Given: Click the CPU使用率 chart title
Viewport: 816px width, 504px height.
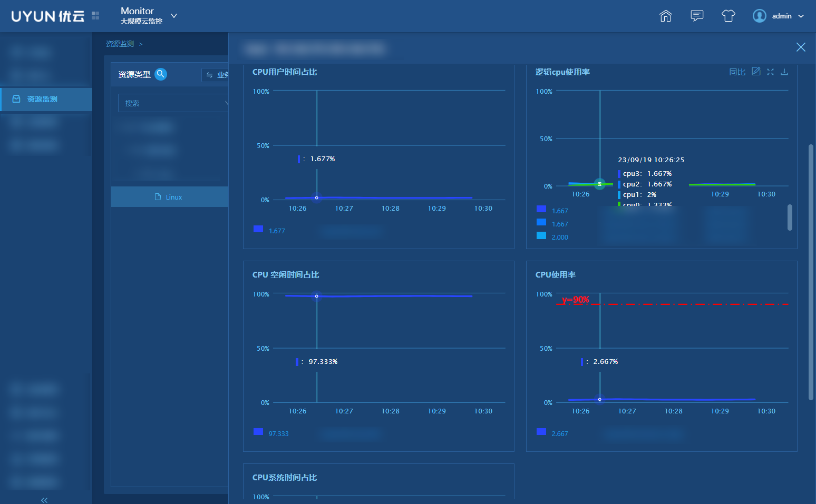Looking at the screenshot, I should (x=556, y=275).
